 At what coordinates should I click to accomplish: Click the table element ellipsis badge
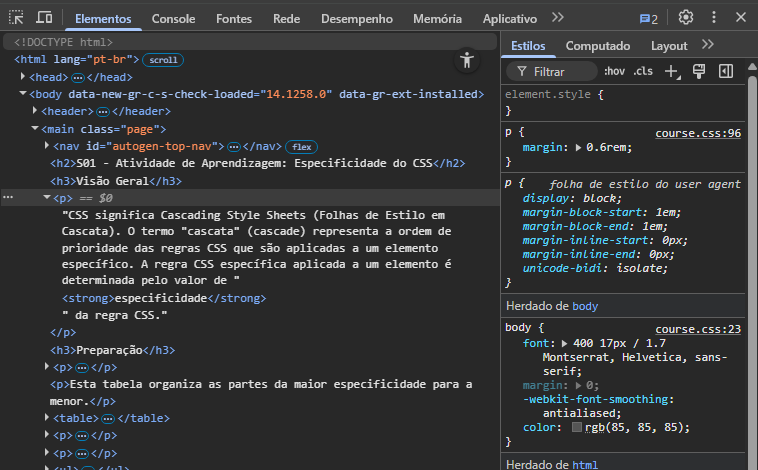pyautogui.click(x=108, y=418)
